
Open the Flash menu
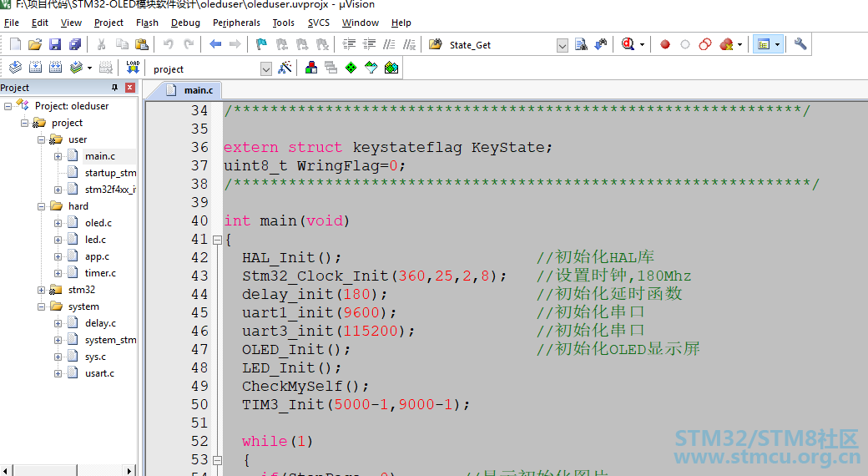(x=147, y=23)
